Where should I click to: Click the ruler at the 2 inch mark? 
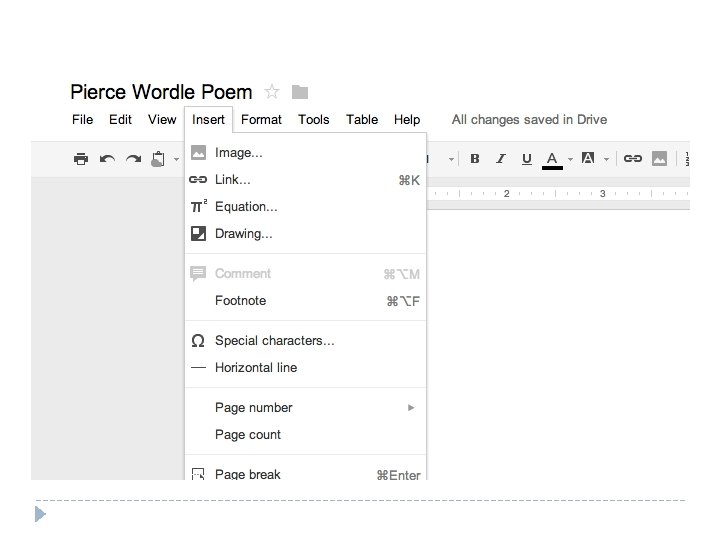pyautogui.click(x=506, y=194)
